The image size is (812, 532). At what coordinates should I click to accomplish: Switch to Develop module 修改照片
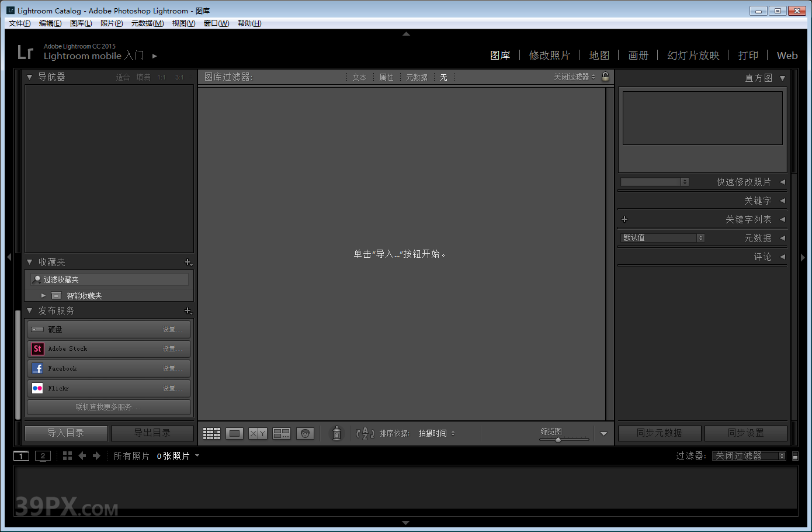[549, 56]
